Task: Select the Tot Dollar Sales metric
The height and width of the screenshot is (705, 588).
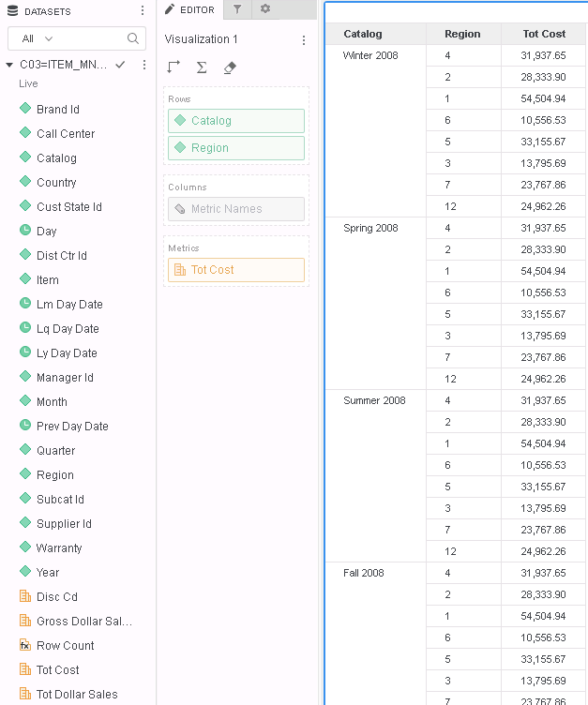Action: coord(77,694)
